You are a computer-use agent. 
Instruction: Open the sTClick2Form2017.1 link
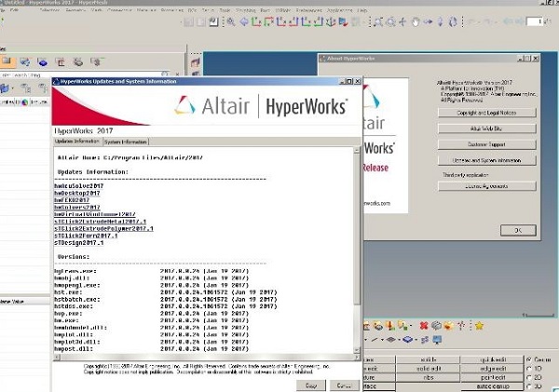click(86, 236)
